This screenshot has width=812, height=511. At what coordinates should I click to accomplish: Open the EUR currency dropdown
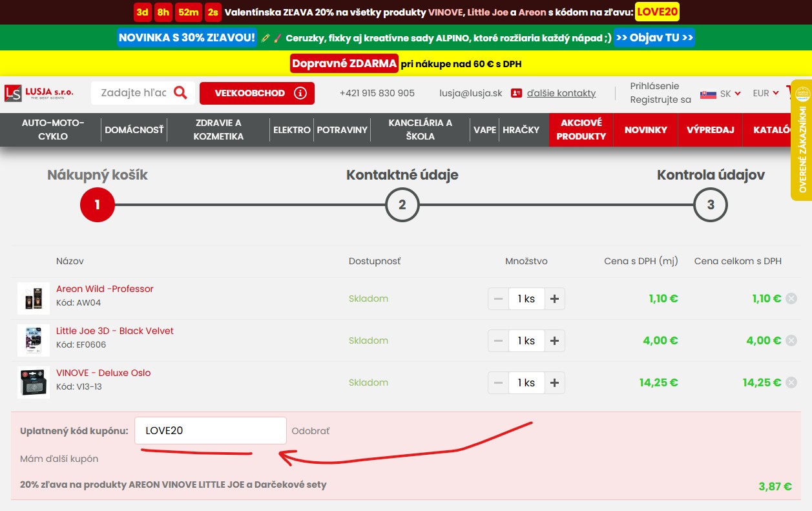pos(765,94)
